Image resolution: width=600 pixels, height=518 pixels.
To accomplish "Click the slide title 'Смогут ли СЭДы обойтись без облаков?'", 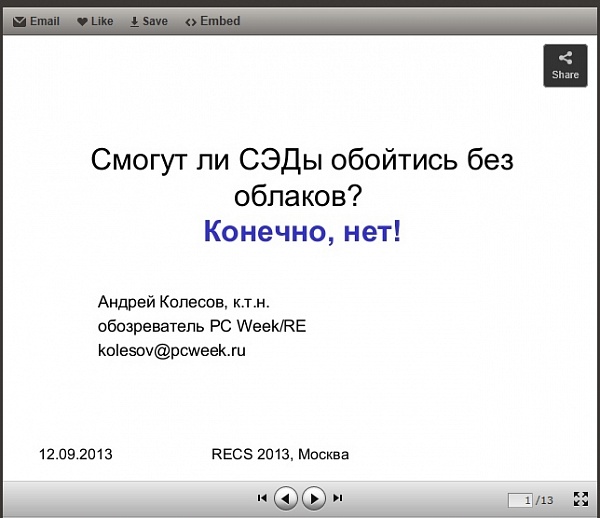I will [309, 176].
